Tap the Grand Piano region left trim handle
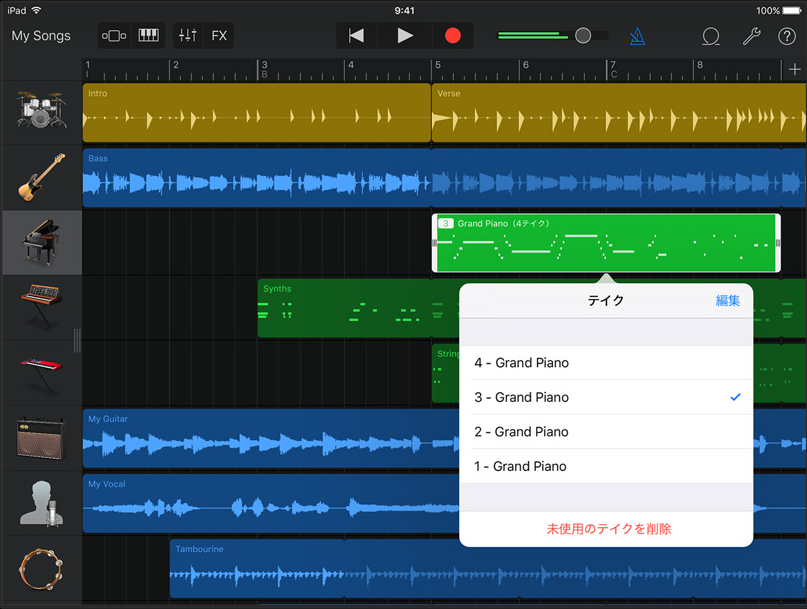This screenshot has width=807, height=609. point(435,242)
